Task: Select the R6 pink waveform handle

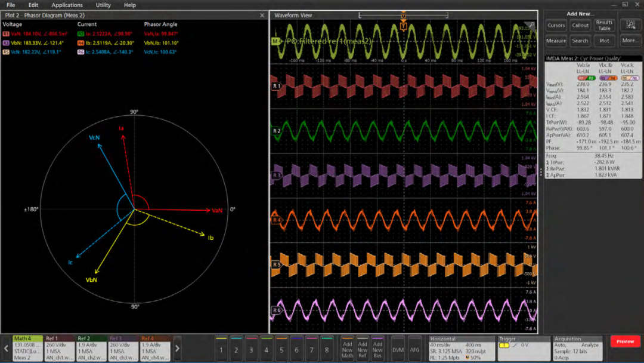Action: pos(276,310)
